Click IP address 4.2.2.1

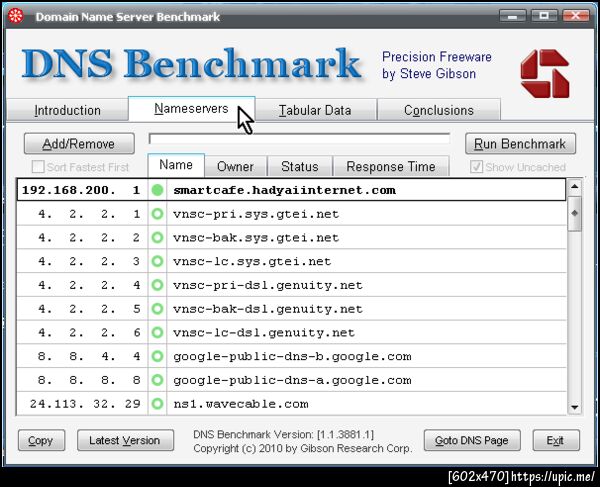(89, 214)
